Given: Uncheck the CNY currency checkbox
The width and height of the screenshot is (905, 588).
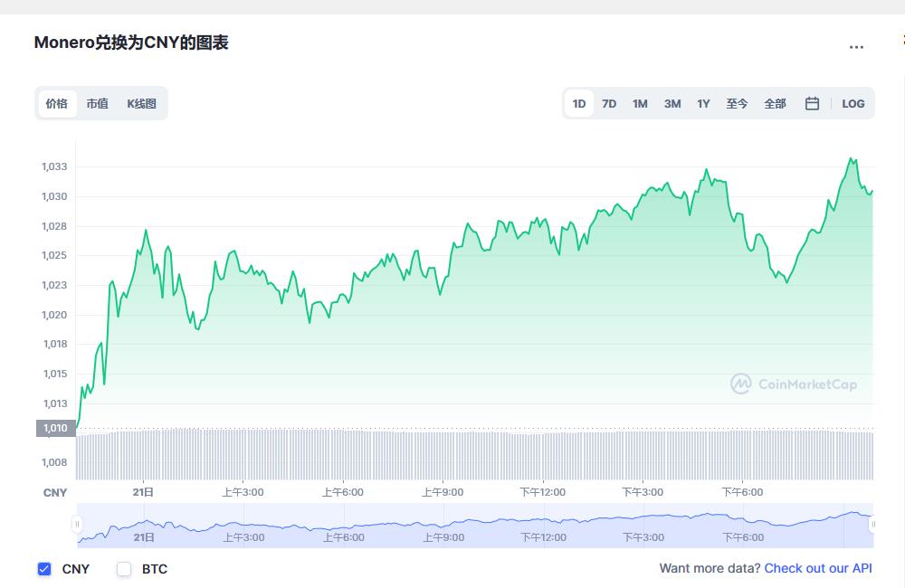Looking at the screenshot, I should click(x=43, y=569).
